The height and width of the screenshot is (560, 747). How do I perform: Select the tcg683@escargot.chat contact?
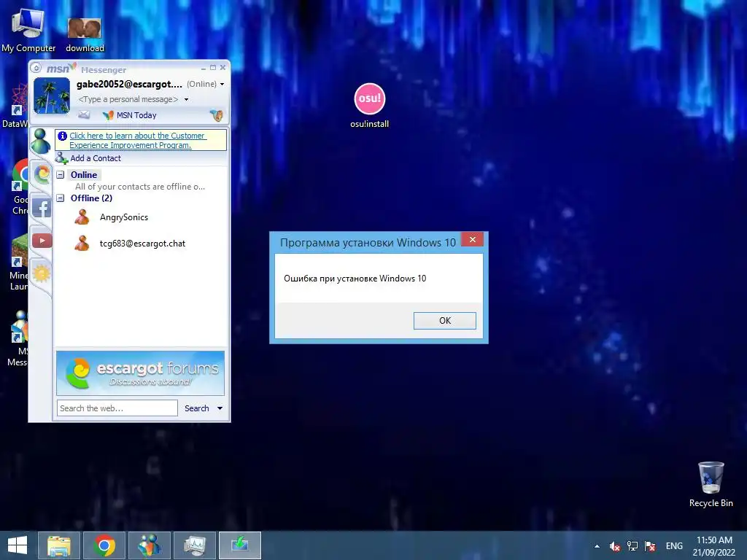[x=130, y=244]
